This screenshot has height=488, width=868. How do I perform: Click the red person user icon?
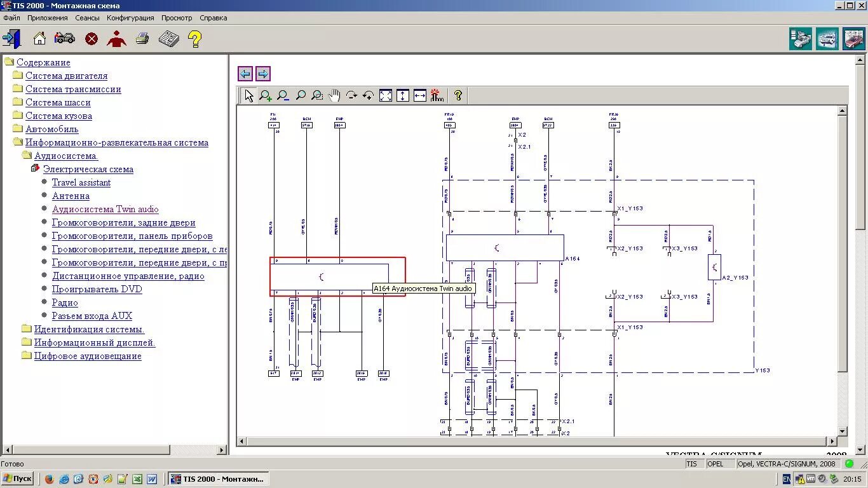(x=116, y=39)
